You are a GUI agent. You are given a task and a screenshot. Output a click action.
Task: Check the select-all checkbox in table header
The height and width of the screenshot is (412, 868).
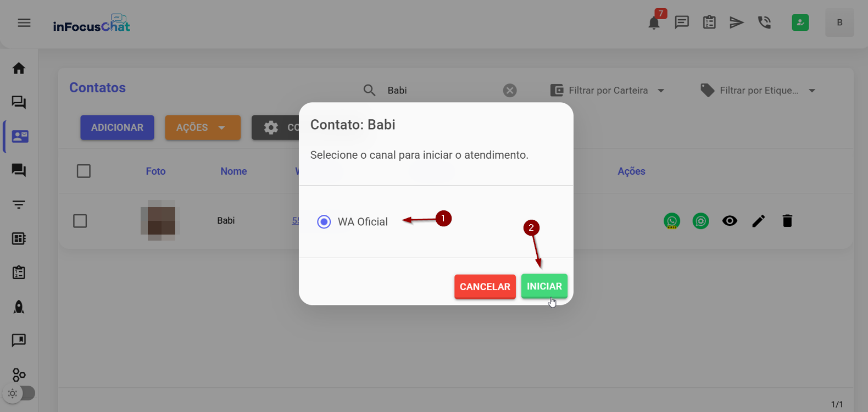(x=84, y=171)
